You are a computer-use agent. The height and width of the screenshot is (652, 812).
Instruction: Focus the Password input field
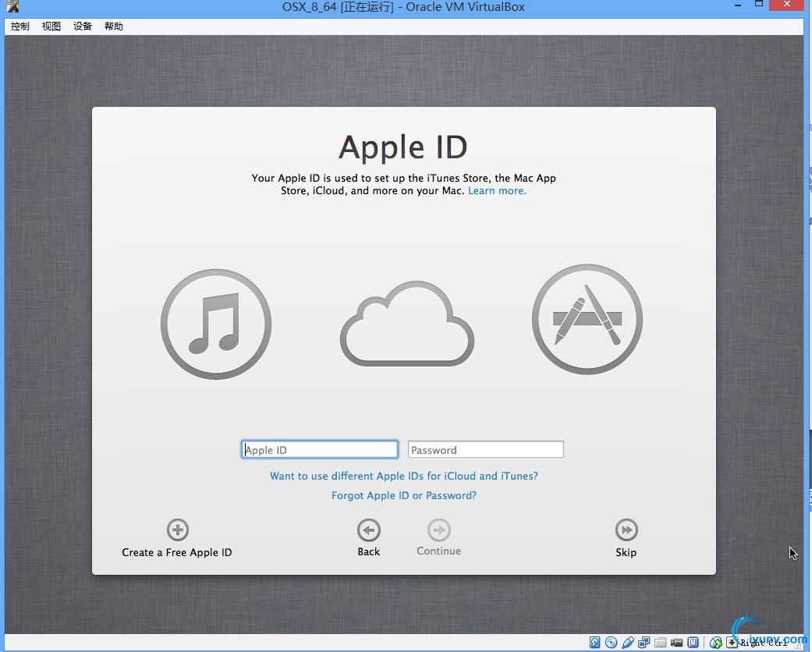(485, 450)
